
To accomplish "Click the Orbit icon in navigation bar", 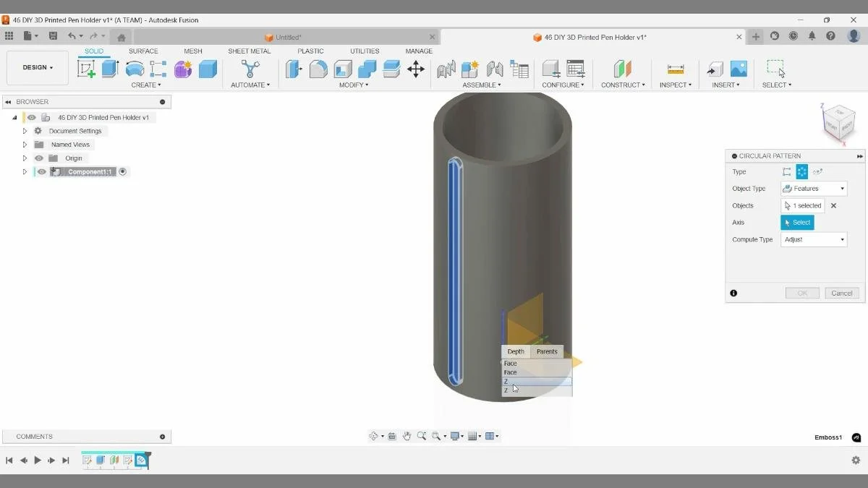I will click(374, 435).
